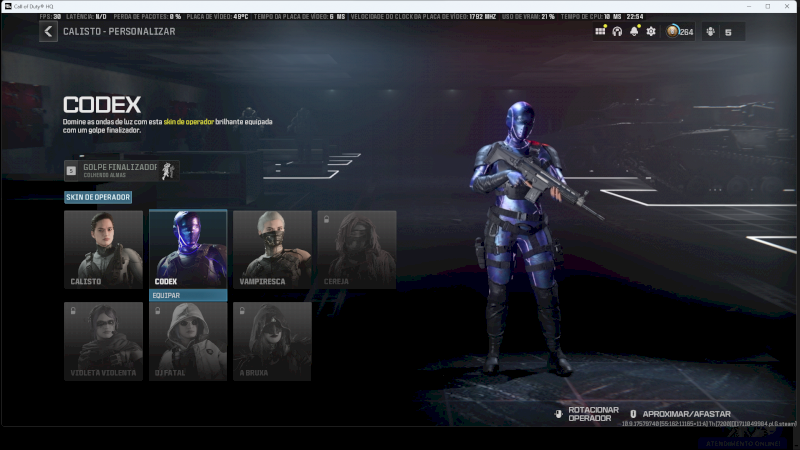Open the social party icon
The width and height of the screenshot is (800, 450).
pyautogui.click(x=710, y=32)
